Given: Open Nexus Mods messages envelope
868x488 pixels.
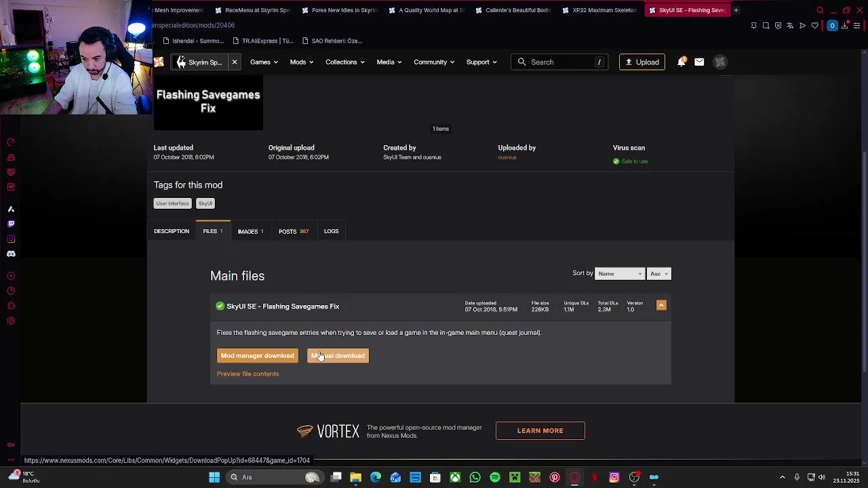Looking at the screenshot, I should point(699,62).
